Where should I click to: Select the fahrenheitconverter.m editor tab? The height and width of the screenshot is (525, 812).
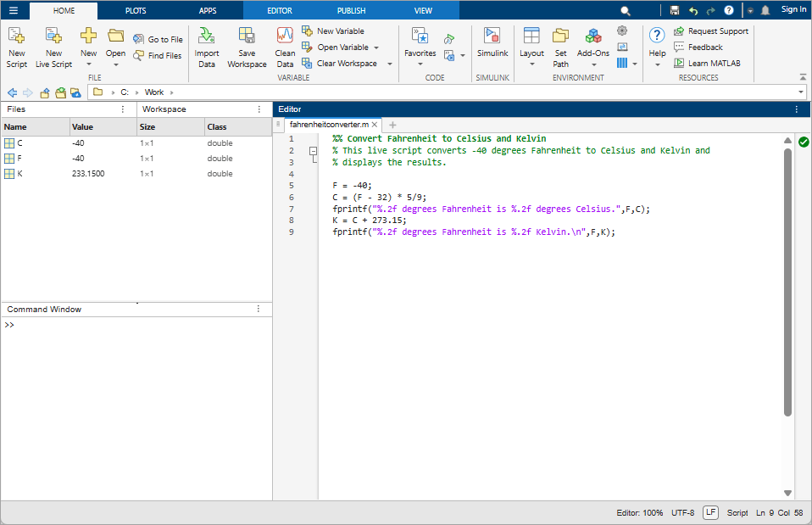329,125
